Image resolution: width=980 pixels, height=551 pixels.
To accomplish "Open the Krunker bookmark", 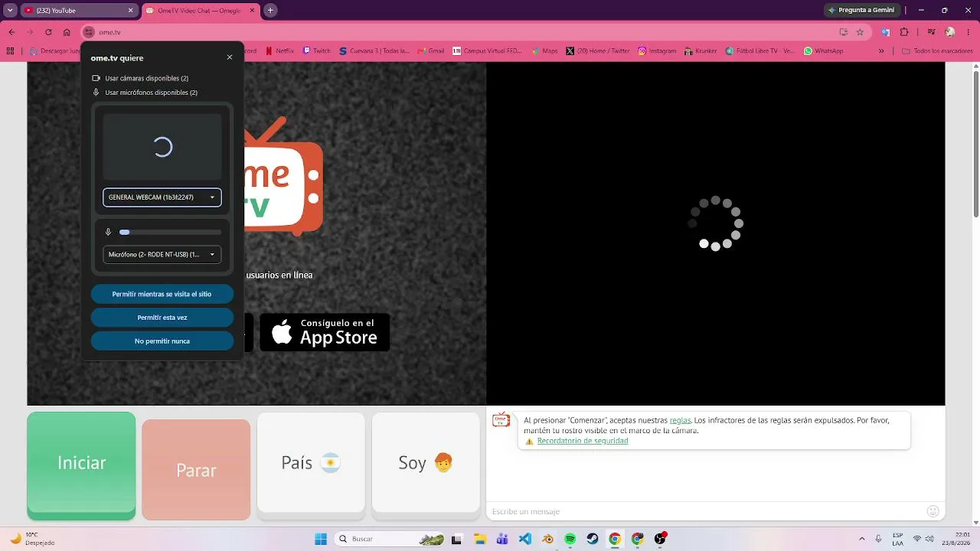I will 701,51.
